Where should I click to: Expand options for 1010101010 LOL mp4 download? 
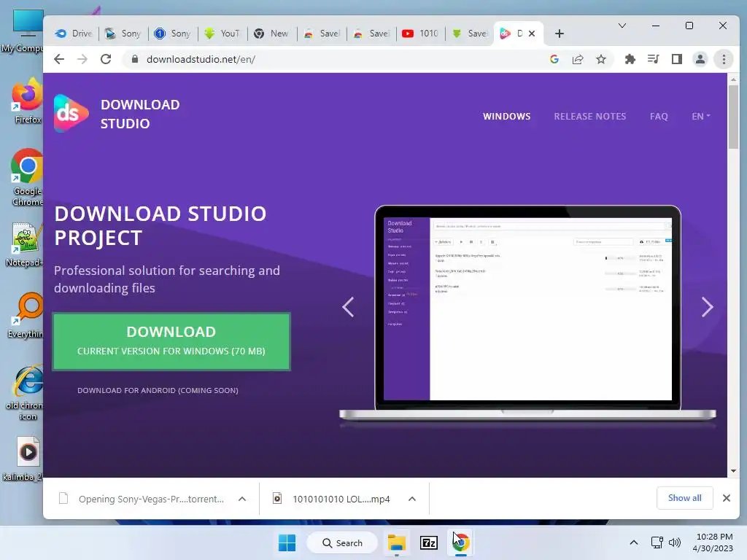point(412,499)
